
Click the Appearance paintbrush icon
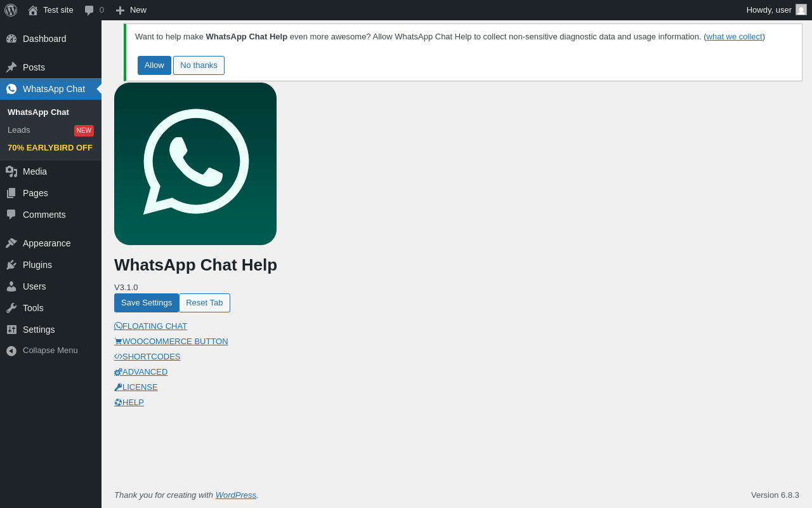tap(11, 243)
